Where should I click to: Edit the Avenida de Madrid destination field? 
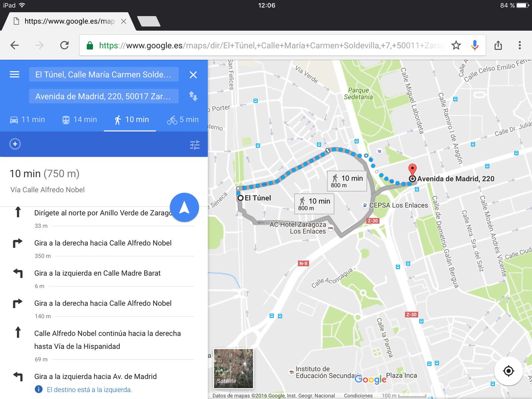click(104, 96)
